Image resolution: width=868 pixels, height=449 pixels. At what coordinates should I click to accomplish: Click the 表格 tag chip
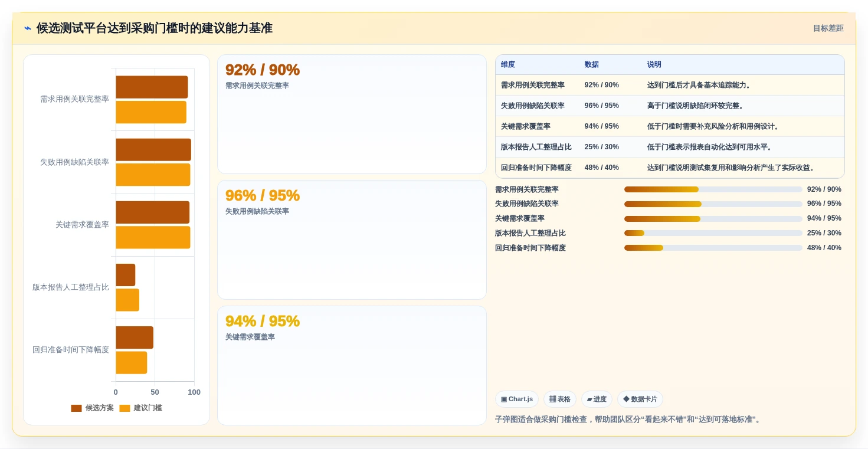(560, 399)
